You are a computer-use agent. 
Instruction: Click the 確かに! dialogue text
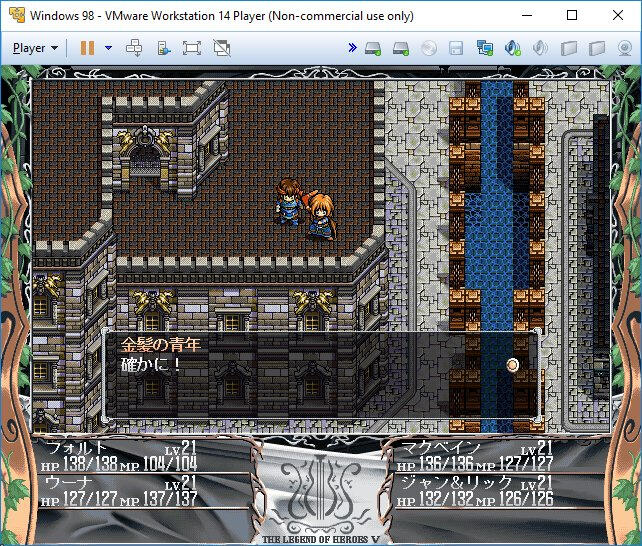(149, 364)
